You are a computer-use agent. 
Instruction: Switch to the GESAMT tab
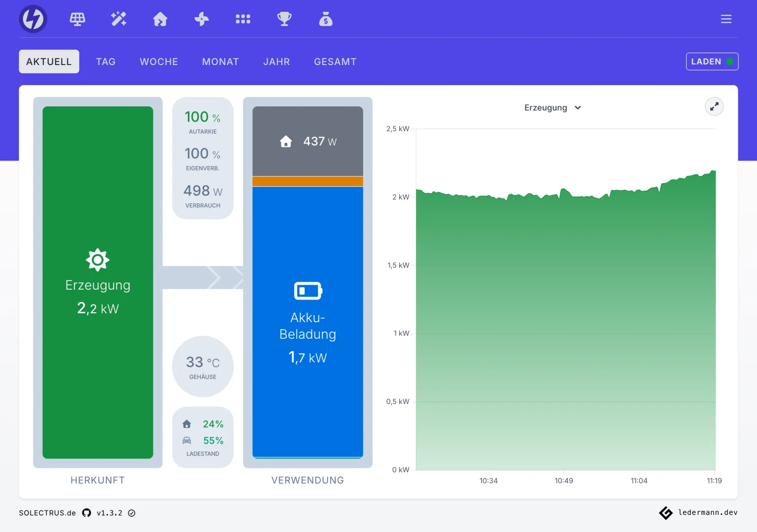tap(335, 62)
